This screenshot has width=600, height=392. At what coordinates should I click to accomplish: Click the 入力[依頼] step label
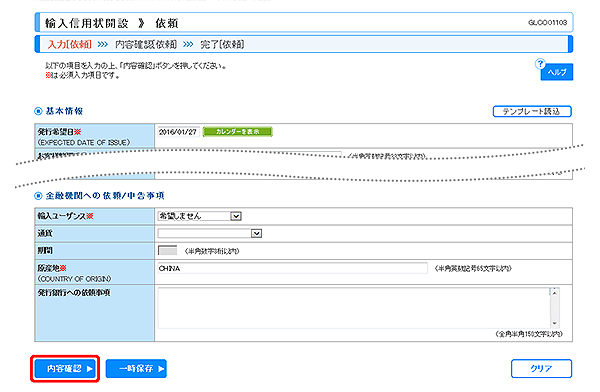(x=69, y=44)
